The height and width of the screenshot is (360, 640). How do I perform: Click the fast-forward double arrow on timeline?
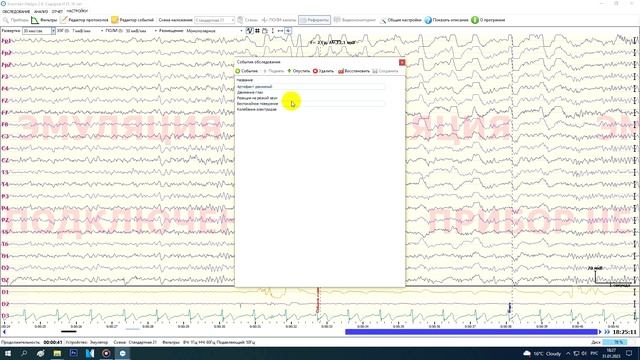coord(607,332)
